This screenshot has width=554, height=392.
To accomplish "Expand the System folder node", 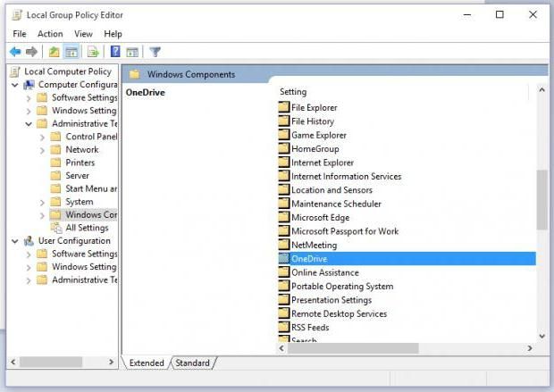I will 42,203.
